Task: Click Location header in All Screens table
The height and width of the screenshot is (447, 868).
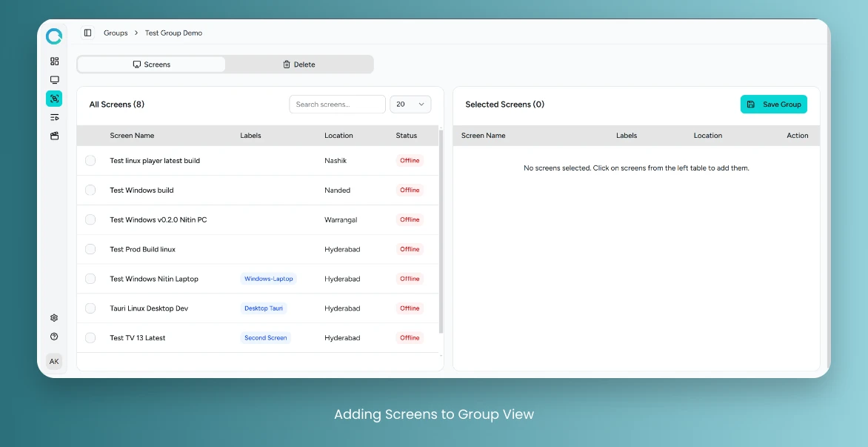Action: [x=338, y=136]
